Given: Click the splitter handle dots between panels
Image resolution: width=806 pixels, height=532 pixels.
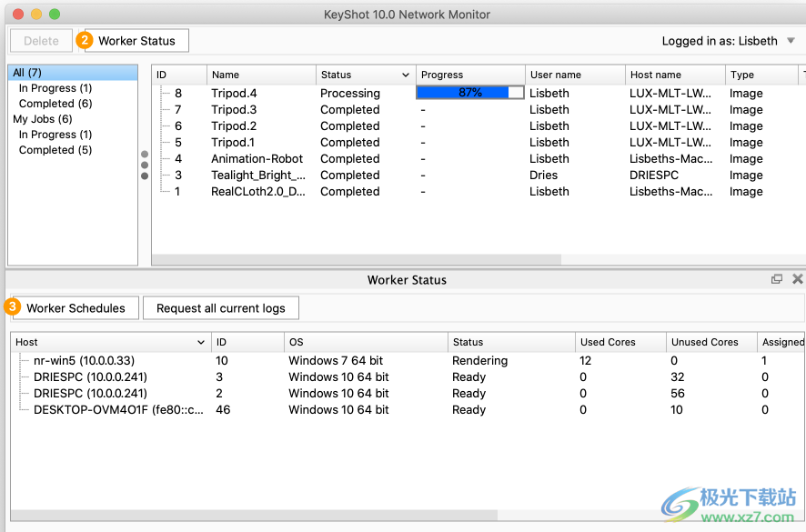Looking at the screenshot, I should tap(144, 164).
